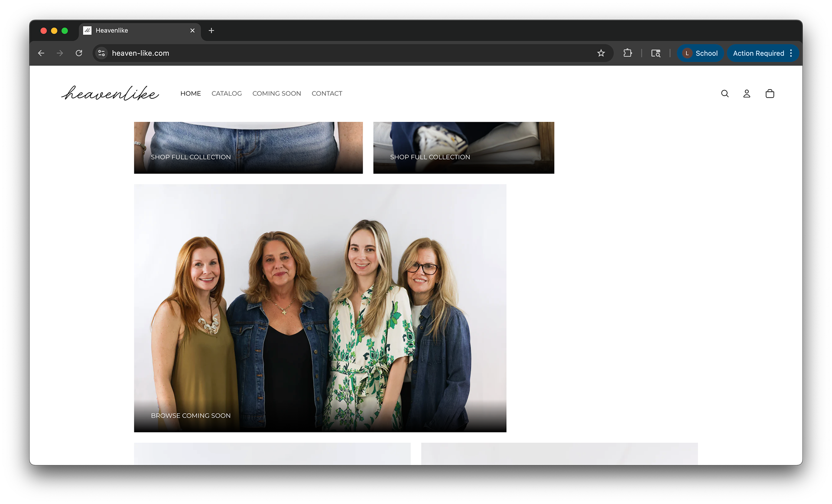Click Browse Coming Soon on group photo
This screenshot has height=504, width=832.
tap(191, 416)
